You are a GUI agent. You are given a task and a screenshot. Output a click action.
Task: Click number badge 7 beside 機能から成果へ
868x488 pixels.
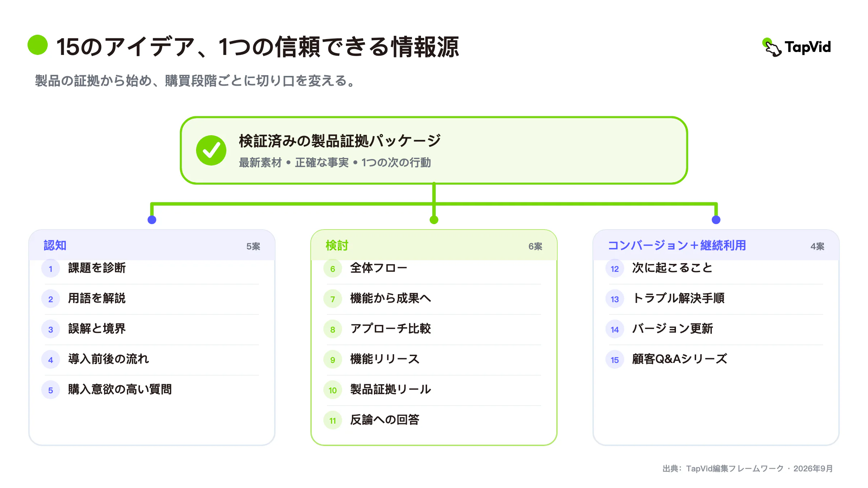(x=333, y=299)
